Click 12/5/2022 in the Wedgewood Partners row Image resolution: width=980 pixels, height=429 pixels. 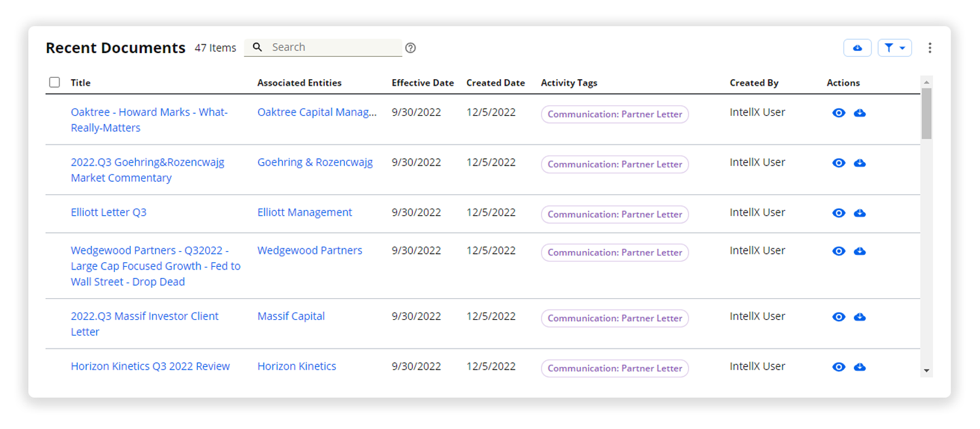click(x=491, y=250)
